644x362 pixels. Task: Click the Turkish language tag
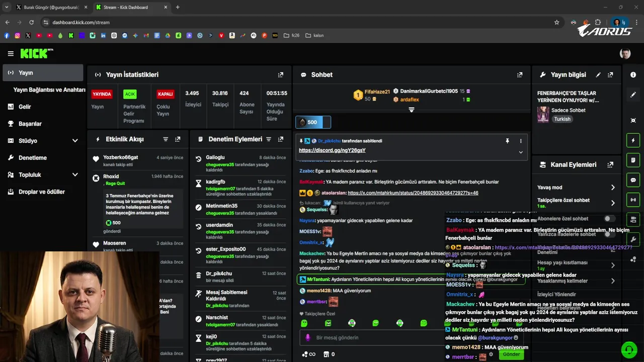tap(562, 119)
